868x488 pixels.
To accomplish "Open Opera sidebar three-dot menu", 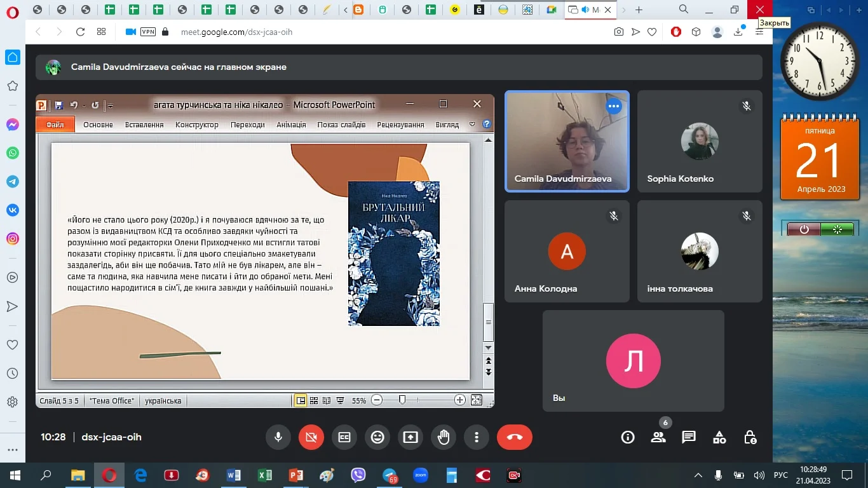I will coord(12,449).
